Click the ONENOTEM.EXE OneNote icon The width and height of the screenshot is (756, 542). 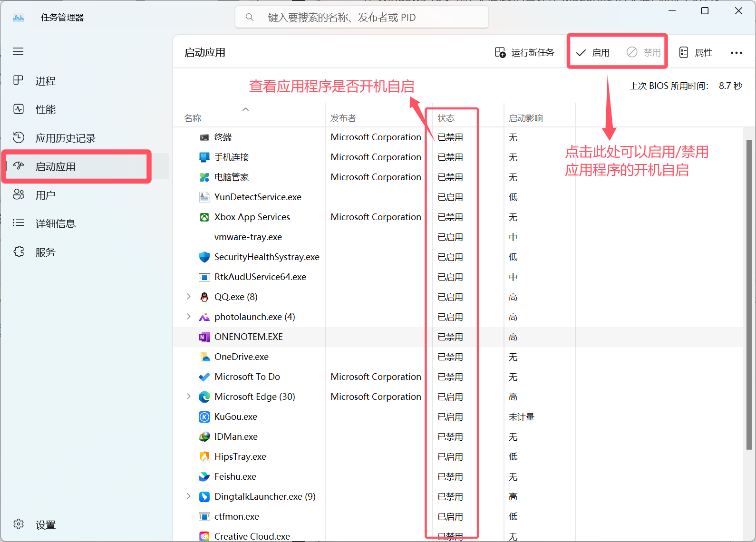coord(204,337)
